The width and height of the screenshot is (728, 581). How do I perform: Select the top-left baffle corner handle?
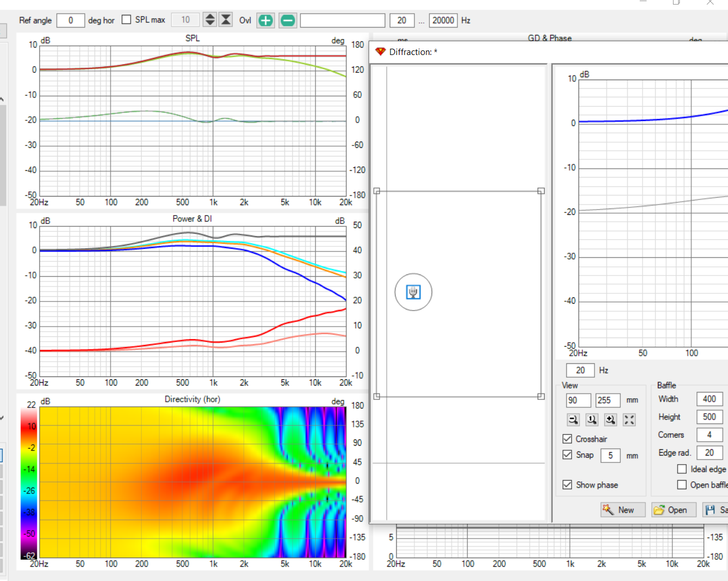tap(377, 191)
